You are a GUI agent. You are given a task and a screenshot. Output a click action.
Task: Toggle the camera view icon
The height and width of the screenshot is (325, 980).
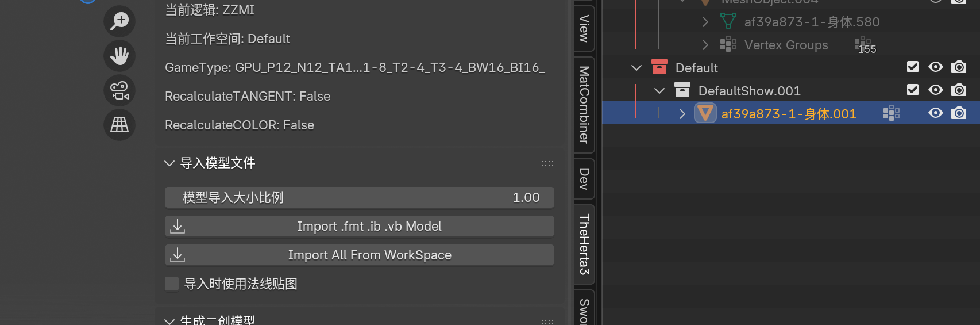tap(119, 90)
